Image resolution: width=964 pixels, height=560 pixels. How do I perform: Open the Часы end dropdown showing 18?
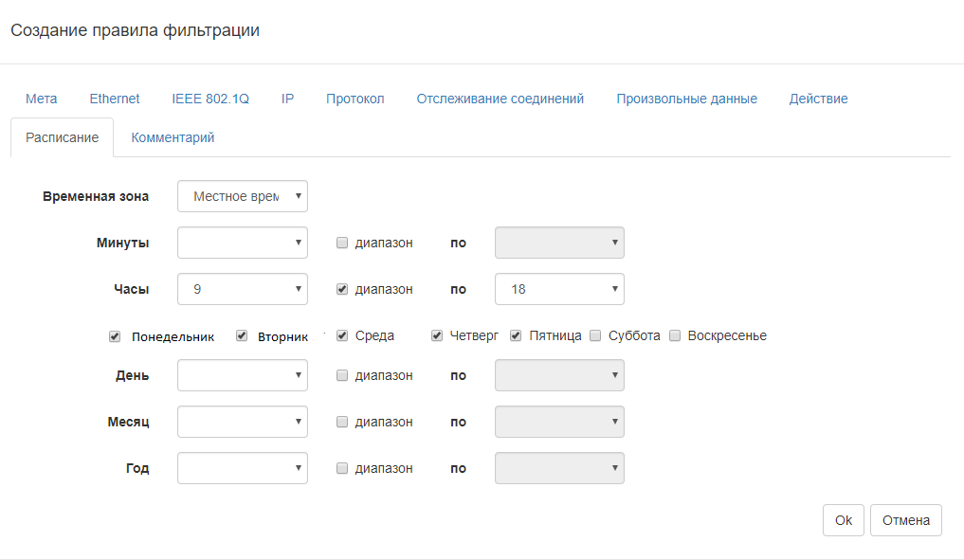point(559,289)
